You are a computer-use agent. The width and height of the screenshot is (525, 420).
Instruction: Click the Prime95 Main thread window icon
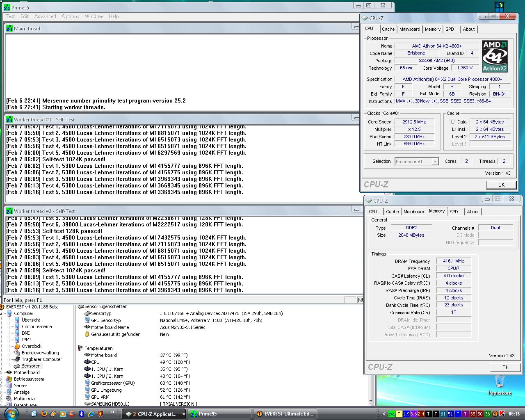pos(9,28)
